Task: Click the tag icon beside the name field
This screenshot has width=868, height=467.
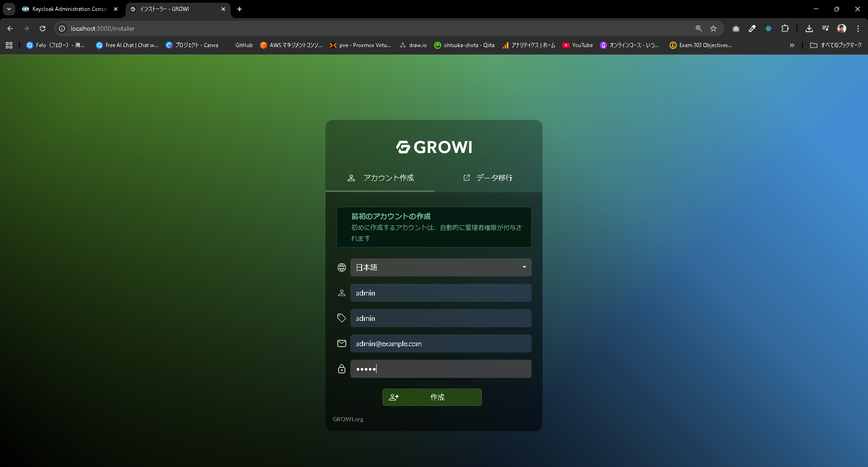Action: pyautogui.click(x=342, y=318)
